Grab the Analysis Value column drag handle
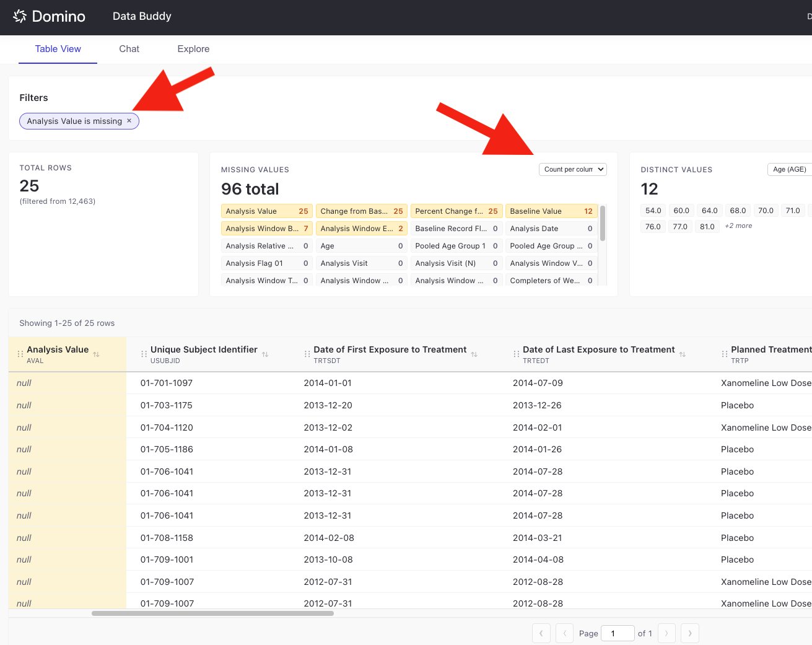 20,354
